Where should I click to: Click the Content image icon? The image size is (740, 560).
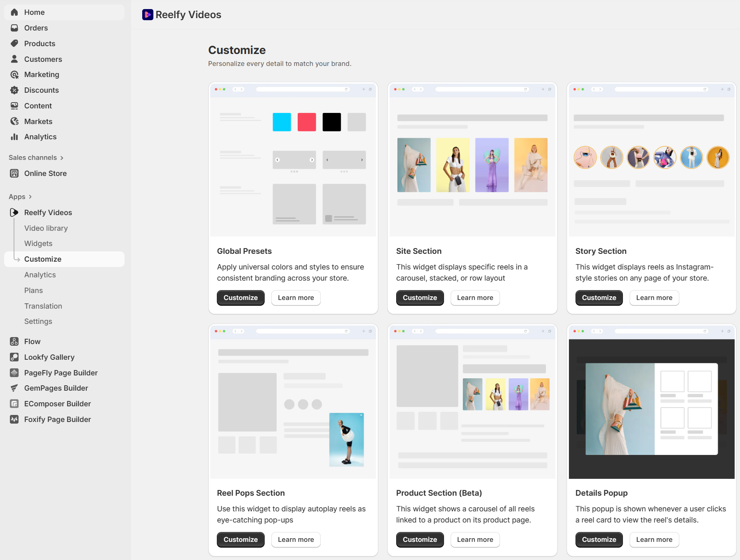point(14,106)
